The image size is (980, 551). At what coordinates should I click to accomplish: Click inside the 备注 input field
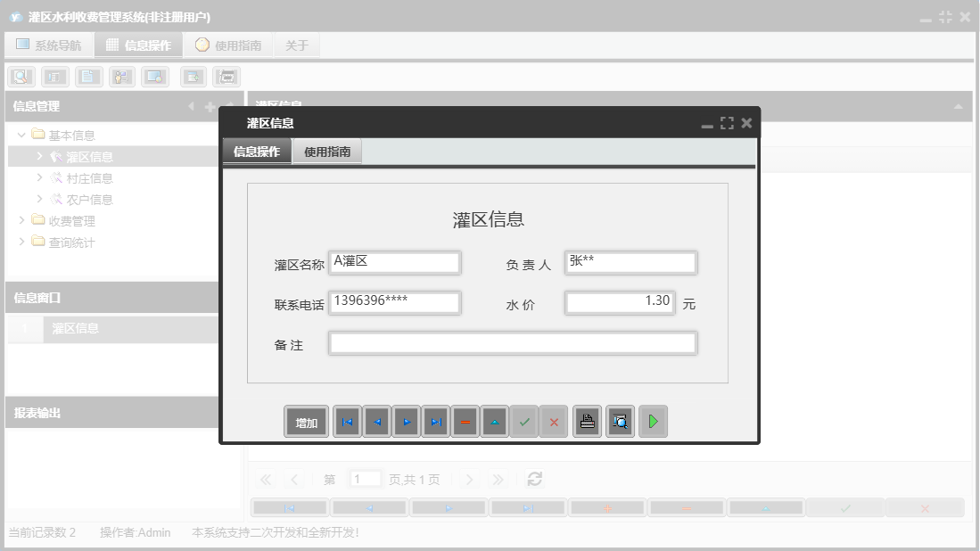pyautogui.click(x=513, y=342)
